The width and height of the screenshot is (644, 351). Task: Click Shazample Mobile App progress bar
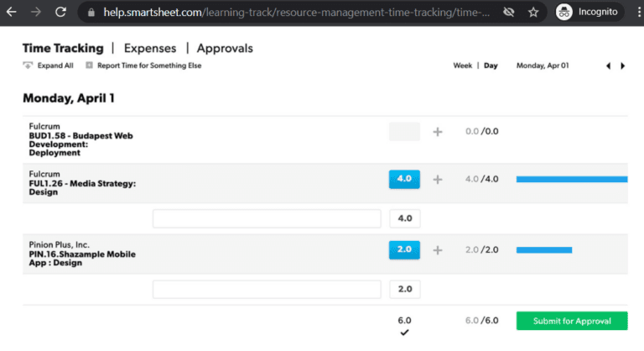tap(544, 249)
